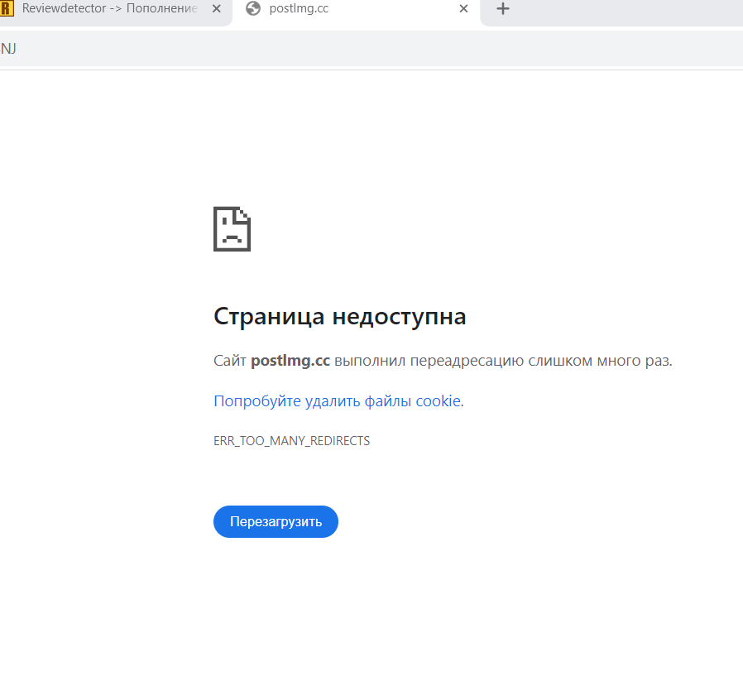Open the Попробуйте удалить файлы cookie link

[338, 401]
